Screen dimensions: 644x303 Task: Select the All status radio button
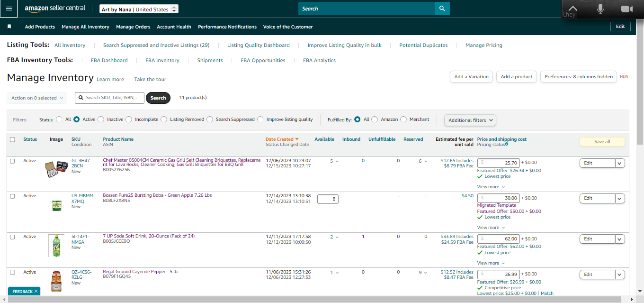[59, 119]
